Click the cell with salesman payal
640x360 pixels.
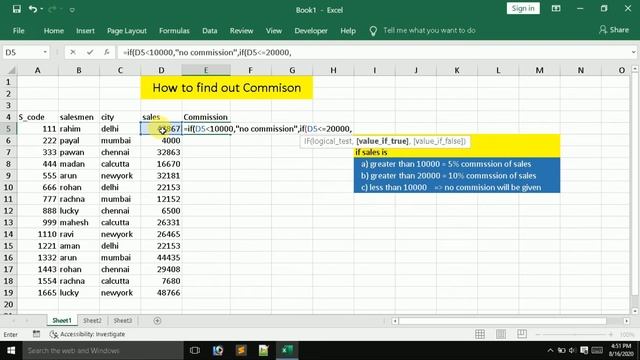[79, 140]
